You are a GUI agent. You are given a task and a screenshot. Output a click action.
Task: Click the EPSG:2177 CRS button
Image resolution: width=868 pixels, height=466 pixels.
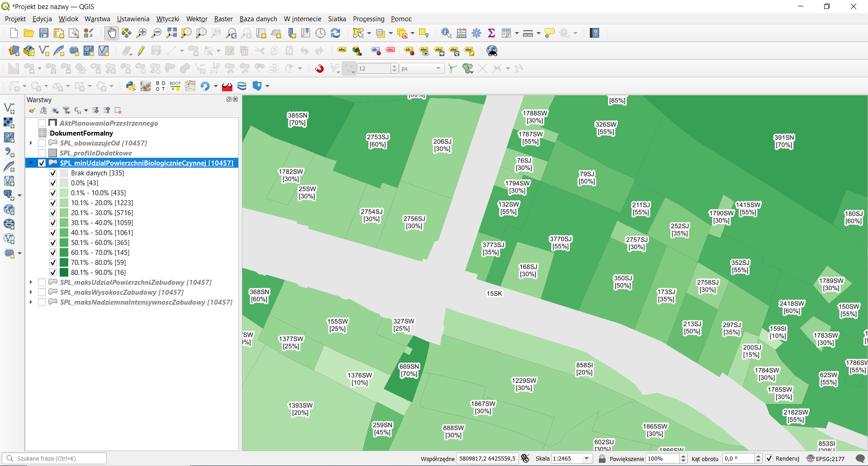(826, 458)
